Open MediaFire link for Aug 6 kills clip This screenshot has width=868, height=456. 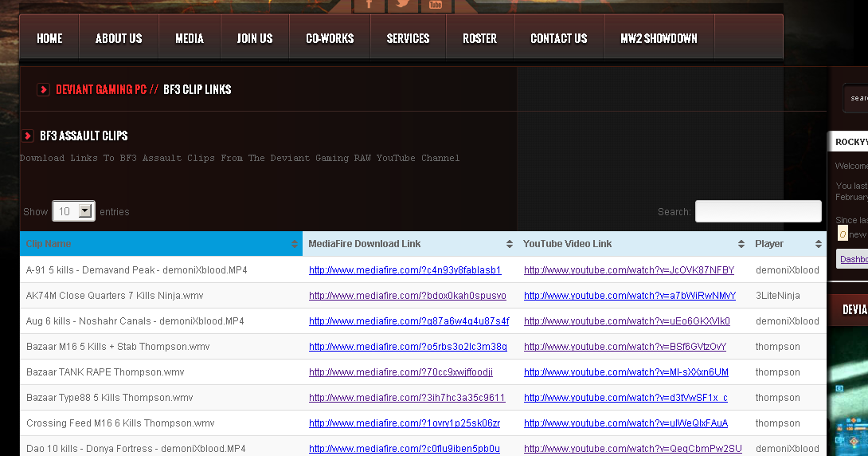[409, 320]
